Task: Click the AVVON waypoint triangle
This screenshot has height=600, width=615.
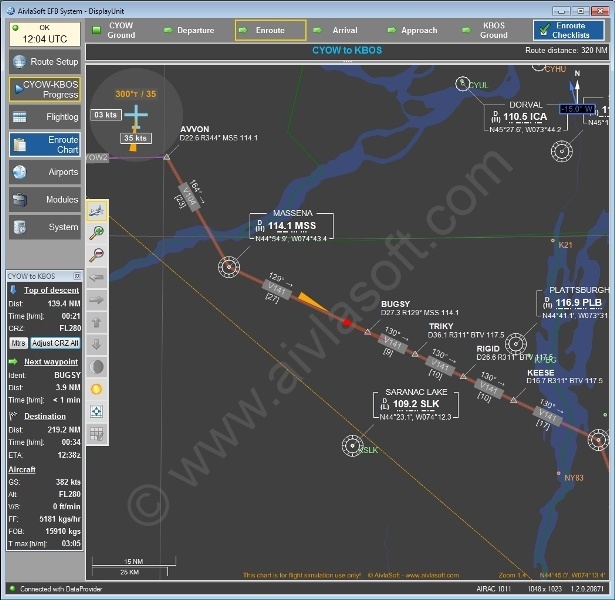Action: [166, 157]
